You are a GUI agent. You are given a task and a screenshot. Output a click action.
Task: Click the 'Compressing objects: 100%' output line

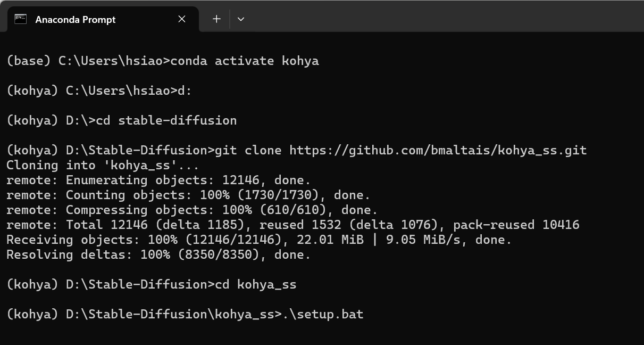click(192, 210)
